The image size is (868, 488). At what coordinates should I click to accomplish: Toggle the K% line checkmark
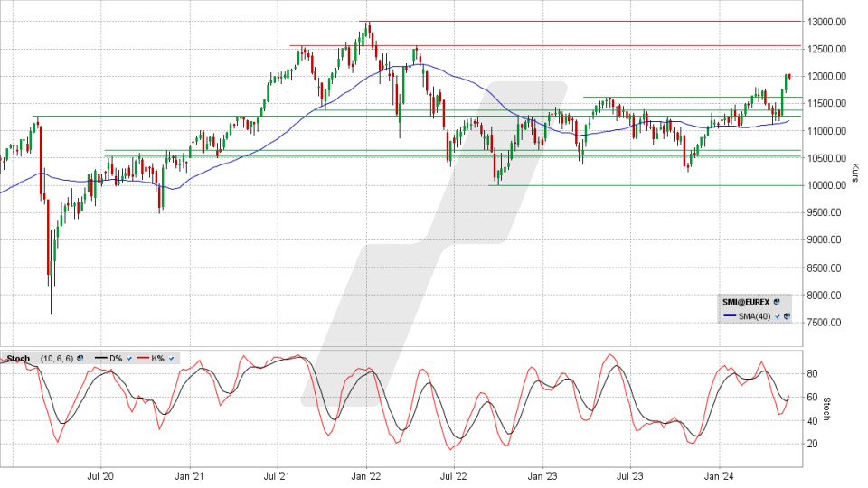[171, 359]
